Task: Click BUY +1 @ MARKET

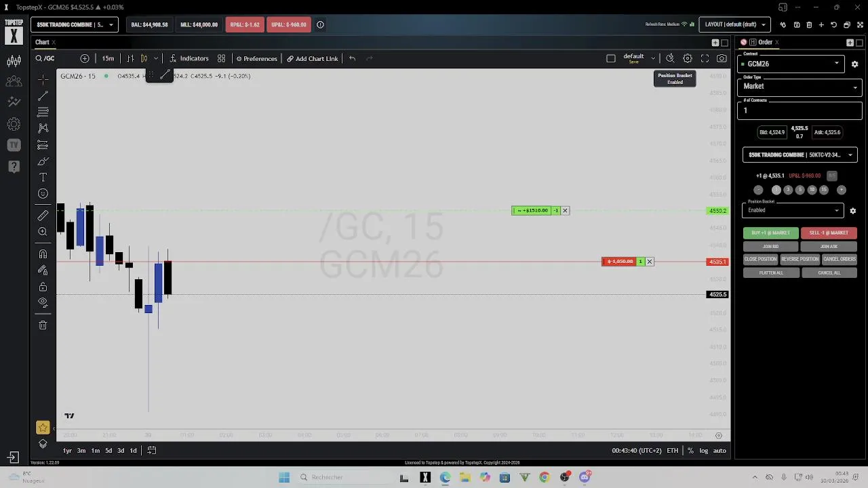Action: coord(770,232)
